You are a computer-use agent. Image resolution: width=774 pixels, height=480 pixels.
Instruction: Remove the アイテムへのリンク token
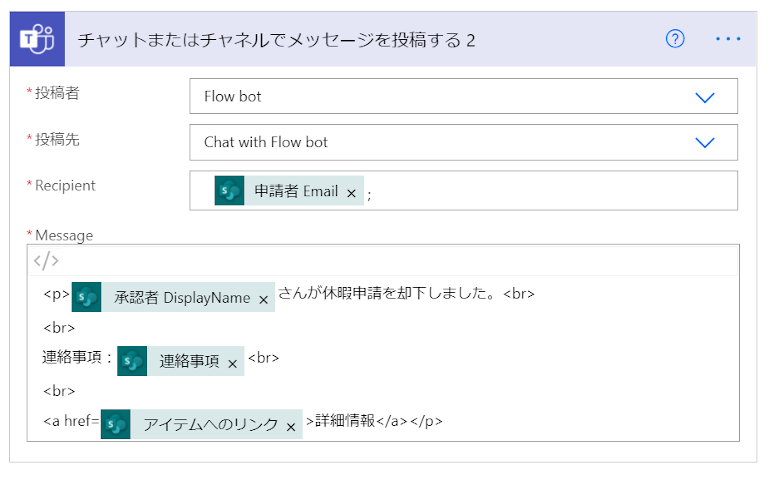tap(291, 427)
